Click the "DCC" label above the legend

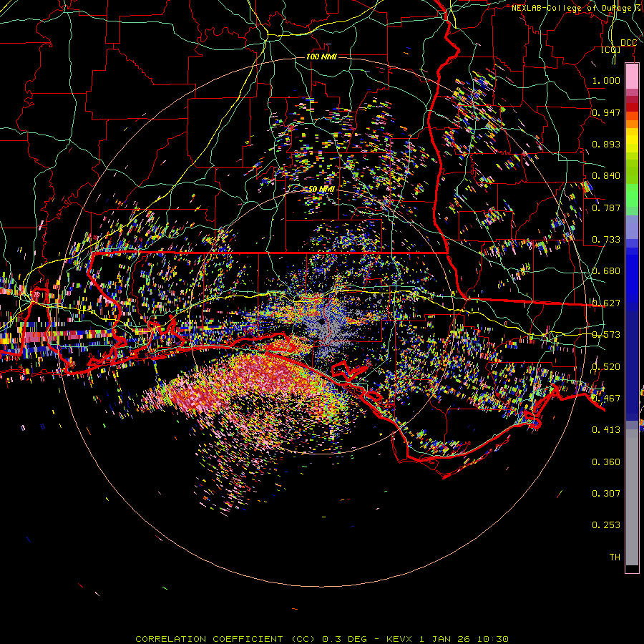coord(628,43)
